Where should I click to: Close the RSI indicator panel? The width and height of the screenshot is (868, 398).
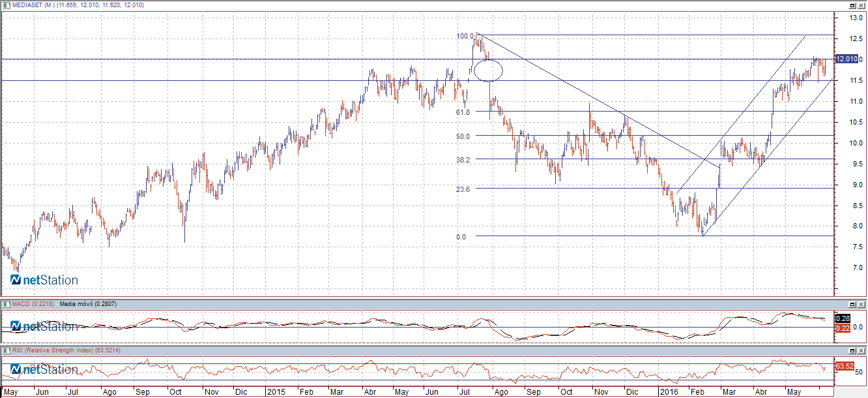[x=861, y=350]
